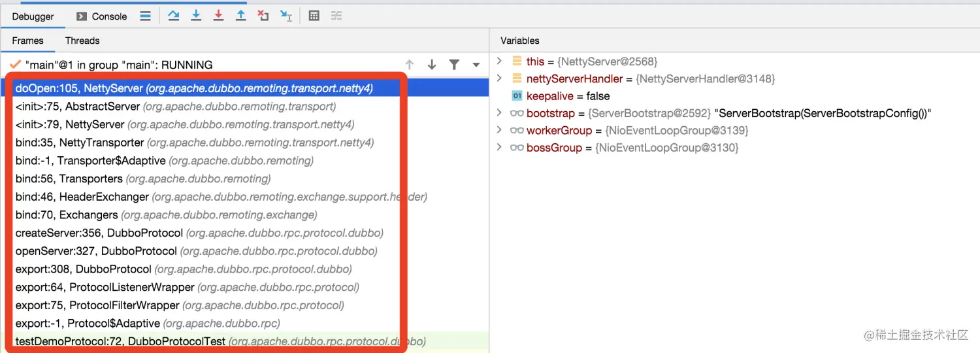Click the bootstrap watch glasses icon
This screenshot has height=353, width=980.
tap(517, 113)
